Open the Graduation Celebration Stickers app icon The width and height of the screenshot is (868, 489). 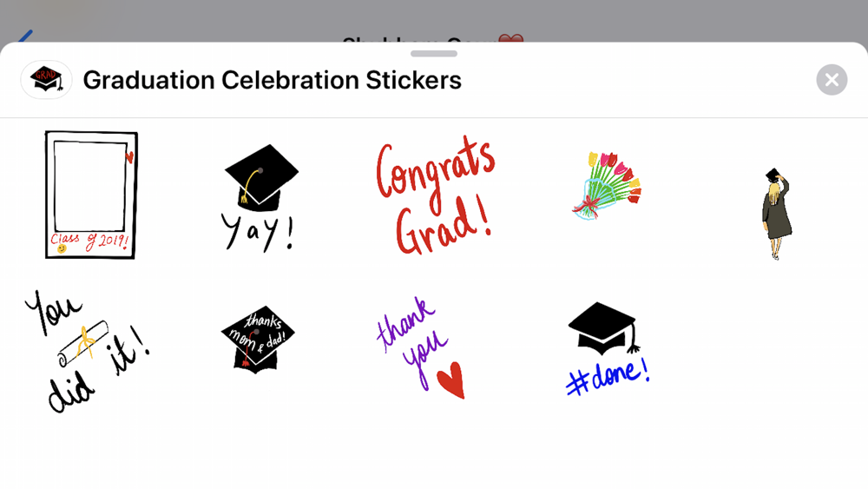(x=47, y=80)
